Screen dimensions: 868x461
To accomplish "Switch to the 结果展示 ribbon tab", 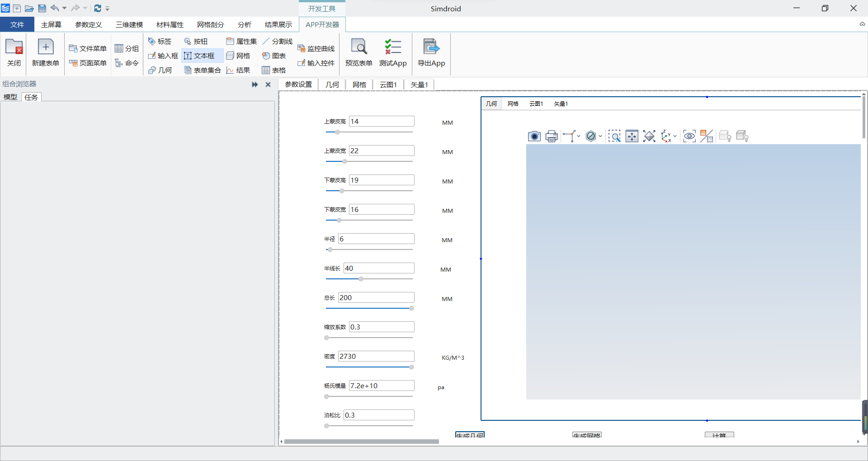I will tap(278, 24).
